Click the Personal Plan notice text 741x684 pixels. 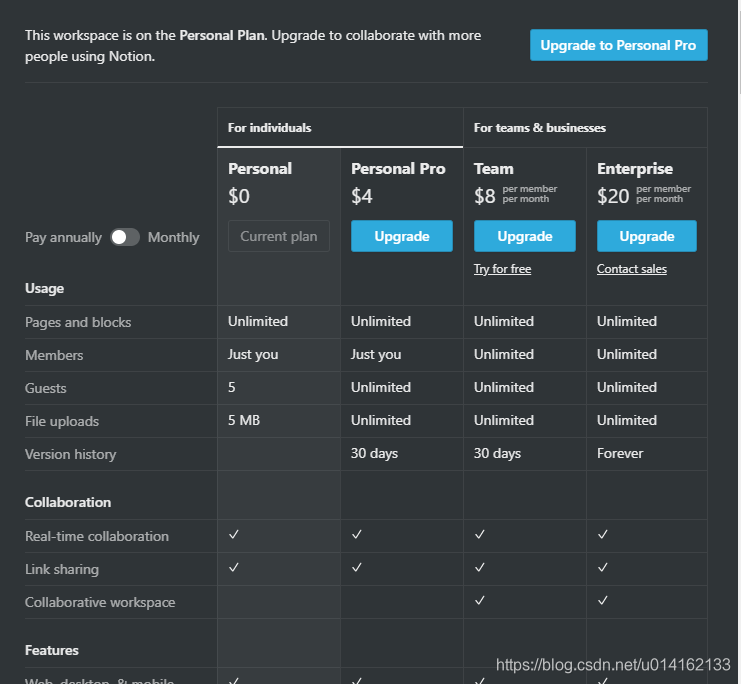pyautogui.click(x=253, y=46)
